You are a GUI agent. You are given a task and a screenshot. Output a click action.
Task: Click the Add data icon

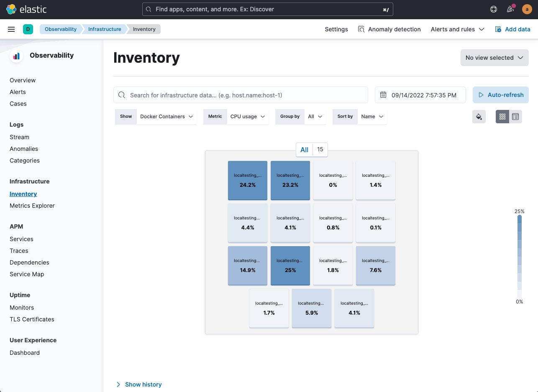[x=498, y=29]
